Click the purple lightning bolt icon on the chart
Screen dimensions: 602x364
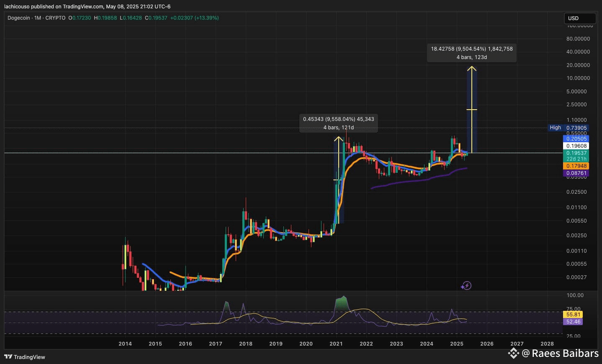pos(466,286)
